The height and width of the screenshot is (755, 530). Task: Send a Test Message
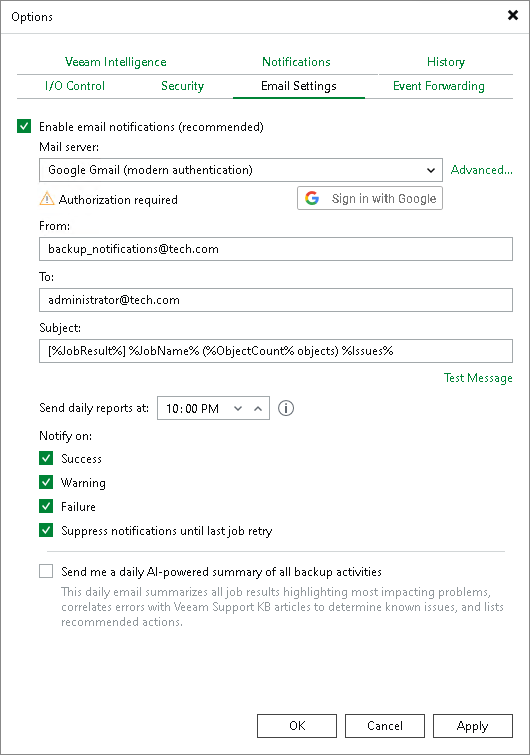click(x=478, y=378)
